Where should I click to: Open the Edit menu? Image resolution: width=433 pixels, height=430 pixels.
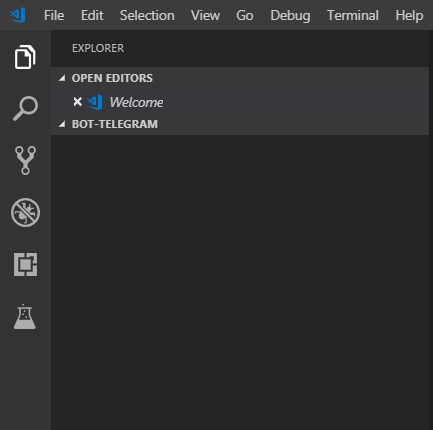92,15
